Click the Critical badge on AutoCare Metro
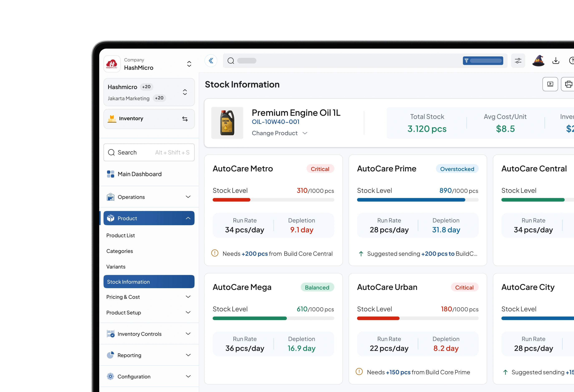This screenshot has height=392, width=574. coord(320,169)
